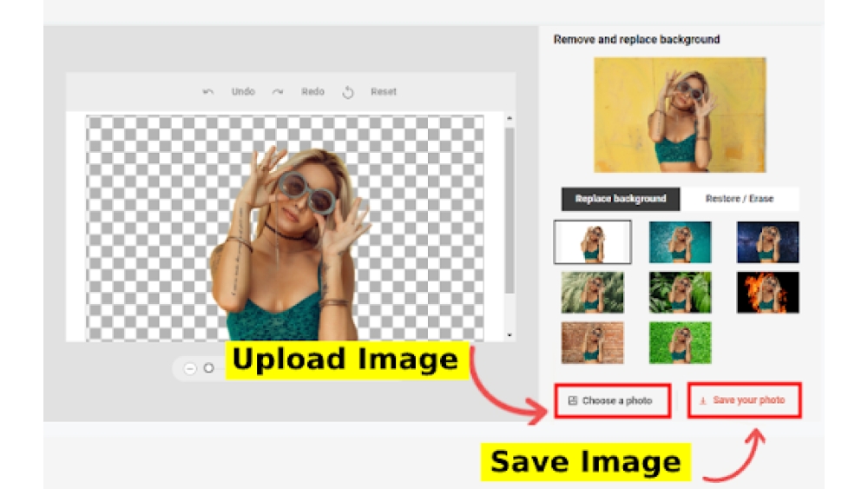Image resolution: width=868 pixels, height=489 pixels.
Task: Click the Redo arrow icon
Action: [278, 92]
